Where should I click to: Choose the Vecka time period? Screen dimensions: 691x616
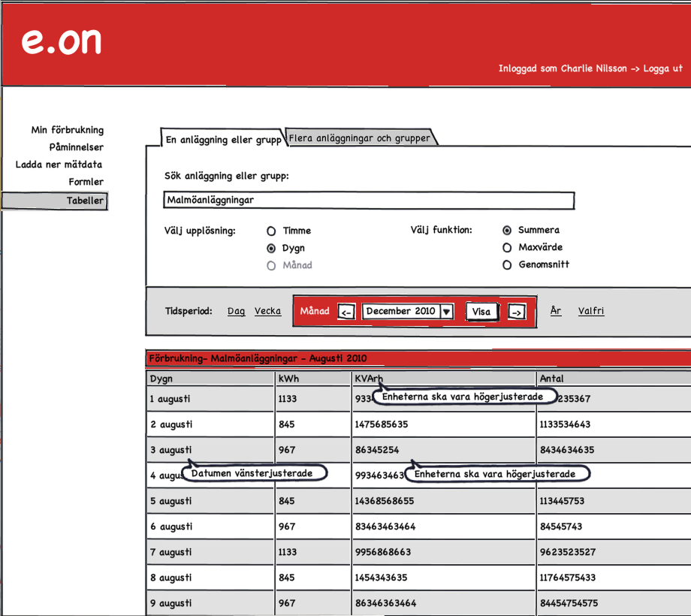267,311
